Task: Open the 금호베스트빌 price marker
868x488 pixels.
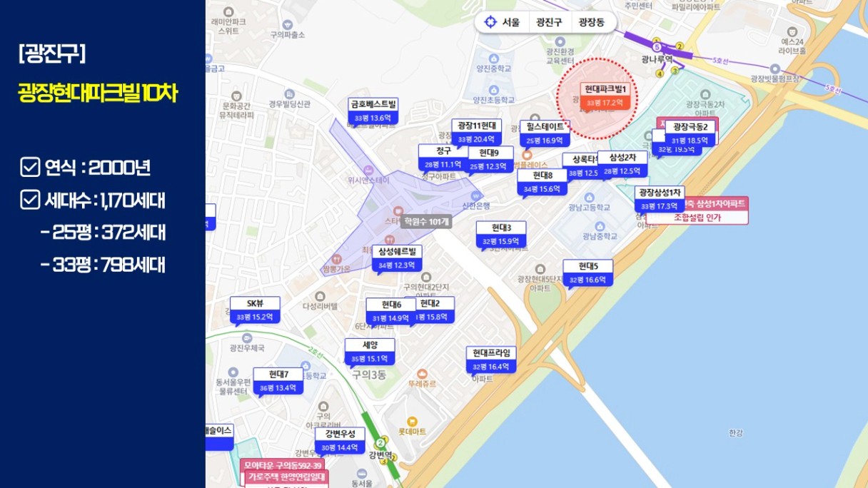Action: tap(373, 111)
